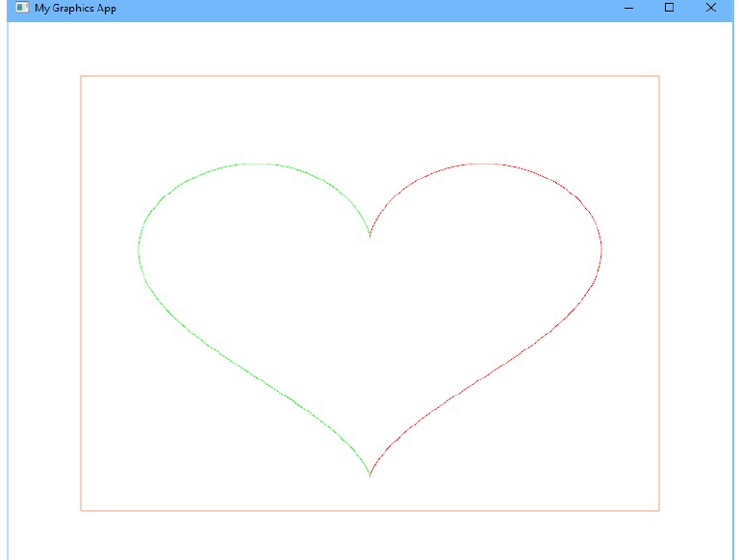Image resolution: width=740 pixels, height=560 pixels.
Task: Click the app icon in title bar
Action: coord(22,8)
